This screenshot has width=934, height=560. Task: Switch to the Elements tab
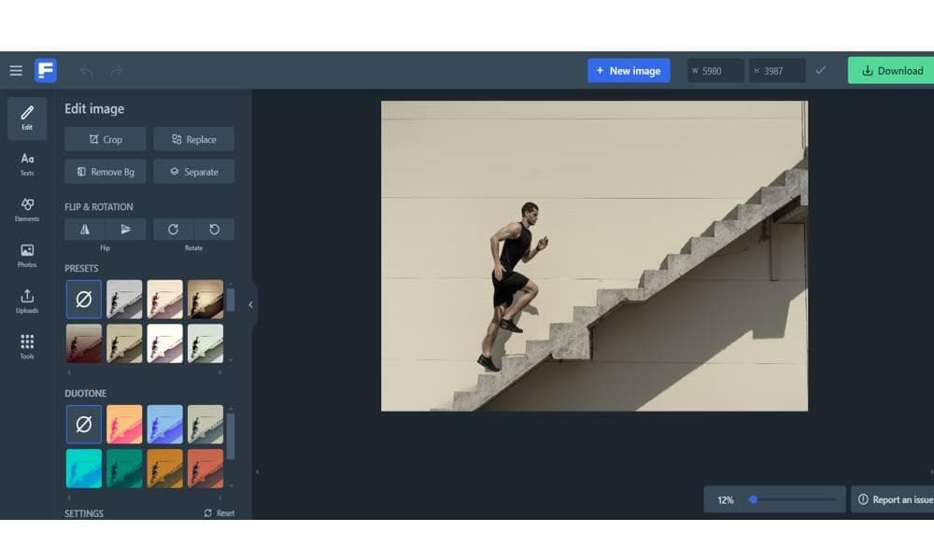(x=27, y=210)
